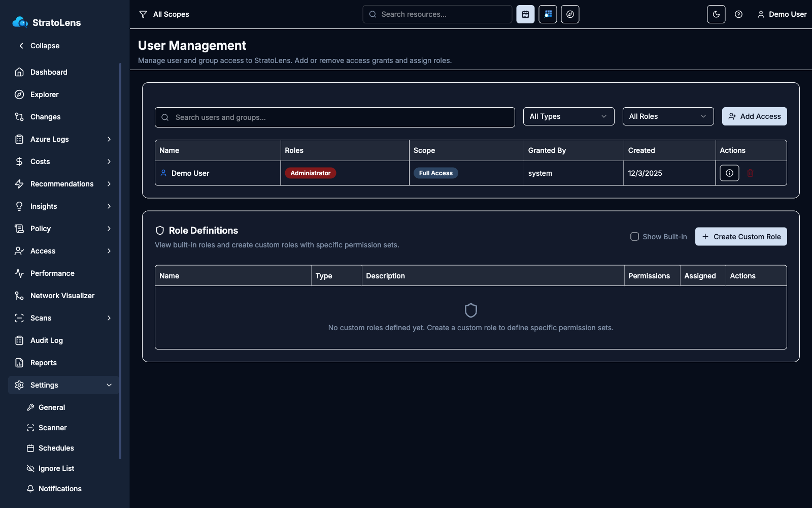812x508 pixels.
Task: Click the StratoLens cloud logo
Action: pos(20,22)
